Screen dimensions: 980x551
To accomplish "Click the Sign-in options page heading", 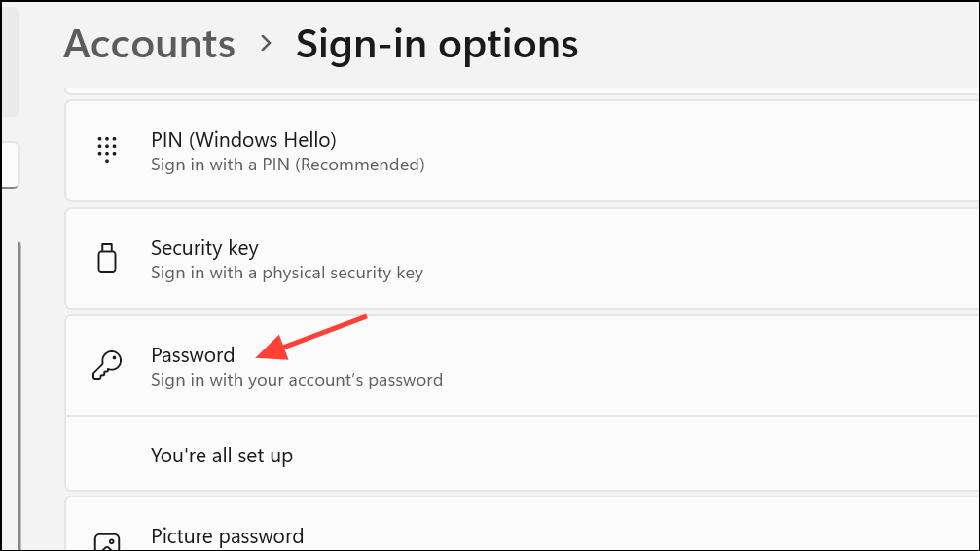I will coord(437,44).
